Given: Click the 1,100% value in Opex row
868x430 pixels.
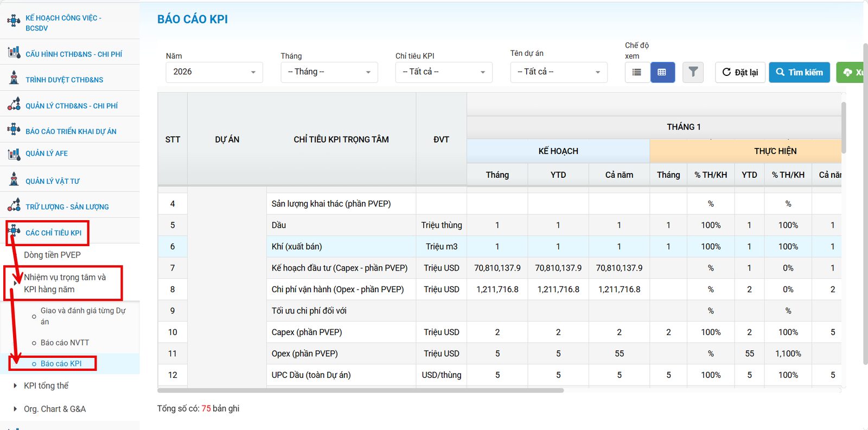Looking at the screenshot, I should point(788,354).
